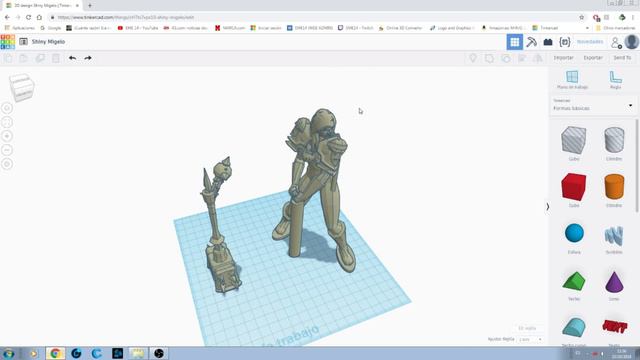Click the Shiny Migelo design name
This screenshot has width=640, height=360.
click(x=48, y=42)
